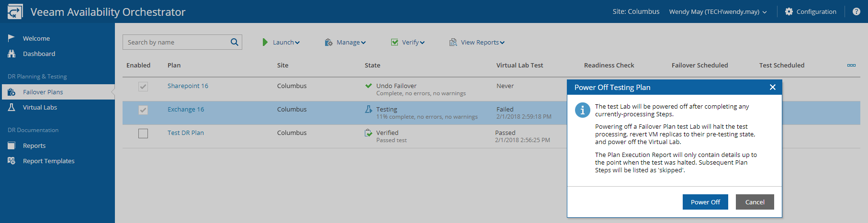Expand the Launch dropdown menu
The image size is (868, 223).
pyautogui.click(x=281, y=42)
